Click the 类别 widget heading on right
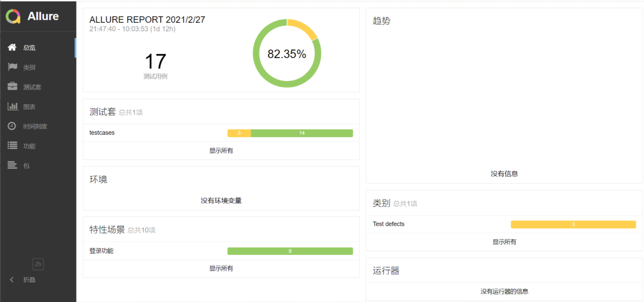Image resolution: width=644 pixels, height=302 pixels. (x=381, y=203)
